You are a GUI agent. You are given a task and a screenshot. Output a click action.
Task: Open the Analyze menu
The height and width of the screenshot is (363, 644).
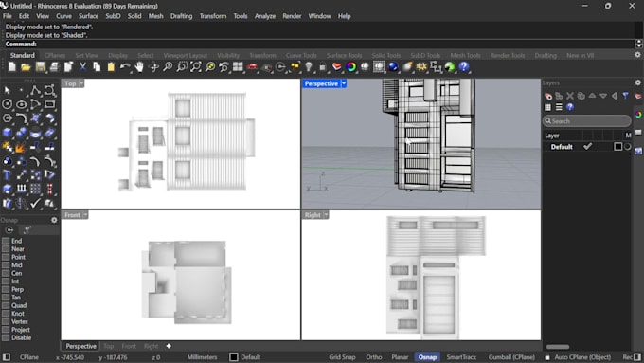pos(265,16)
